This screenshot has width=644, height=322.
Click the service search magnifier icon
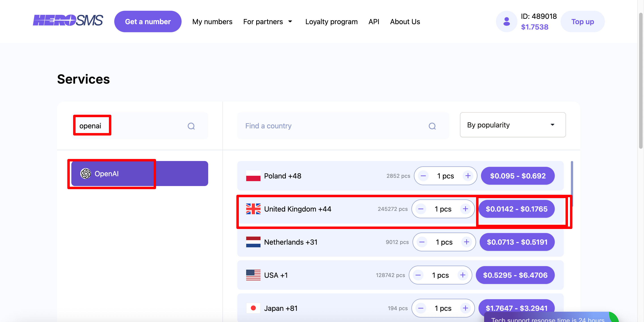[191, 126]
